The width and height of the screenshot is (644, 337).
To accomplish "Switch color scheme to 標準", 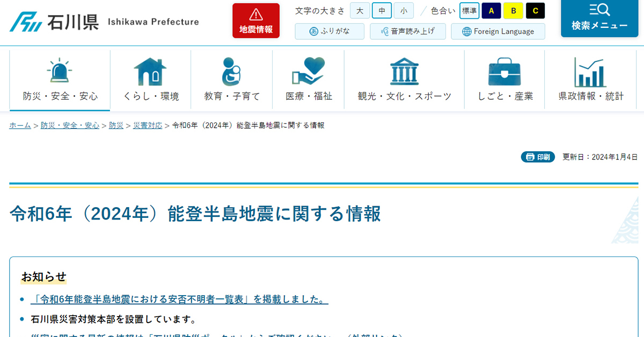I will click(x=469, y=11).
